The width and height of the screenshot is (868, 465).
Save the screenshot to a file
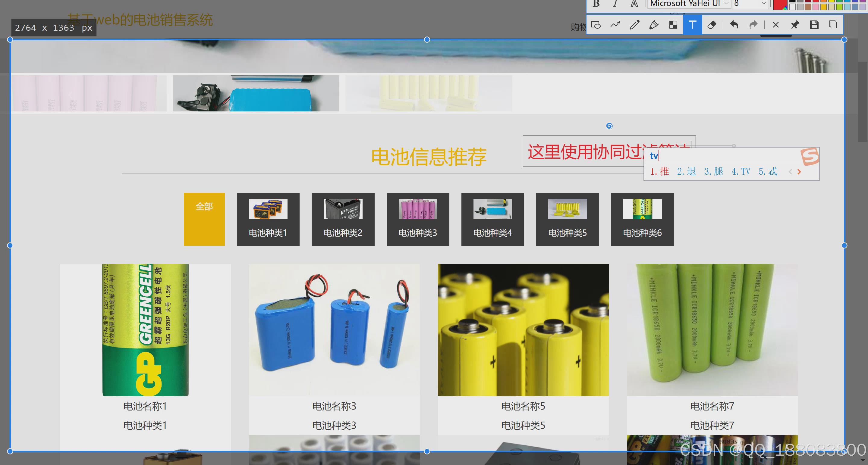point(814,25)
